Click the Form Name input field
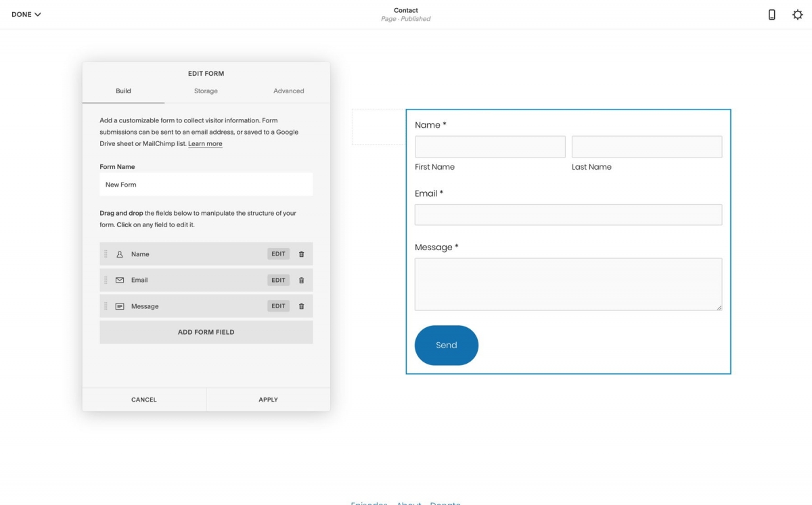 pos(206,184)
